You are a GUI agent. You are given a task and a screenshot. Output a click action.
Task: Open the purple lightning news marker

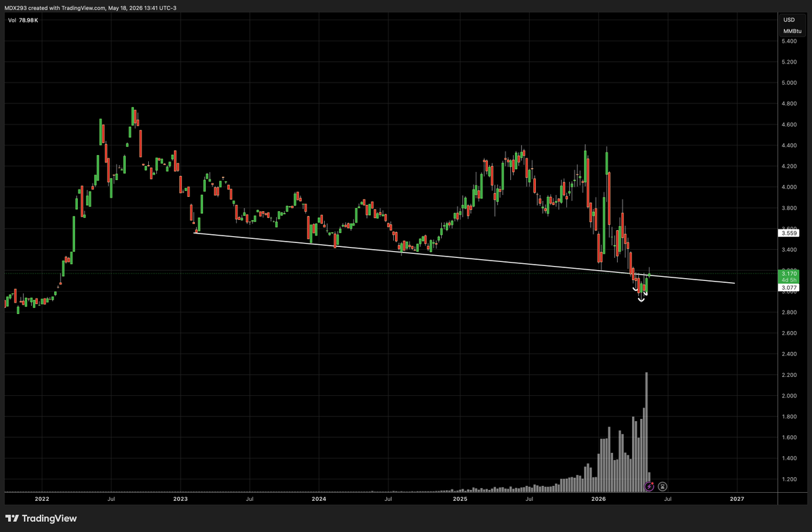pos(650,486)
